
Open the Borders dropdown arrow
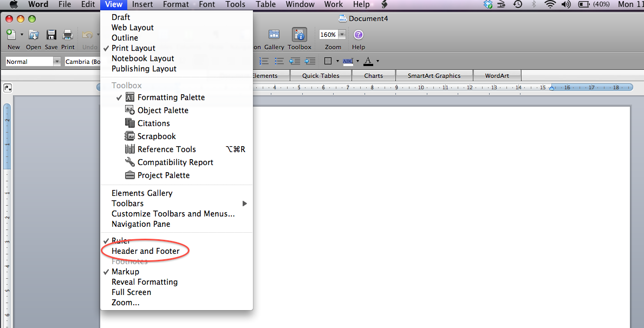coord(337,61)
